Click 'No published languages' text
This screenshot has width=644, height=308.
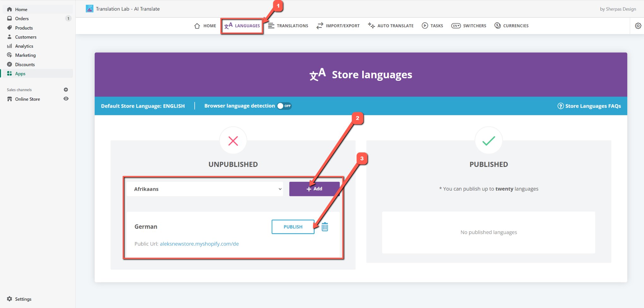tap(488, 232)
